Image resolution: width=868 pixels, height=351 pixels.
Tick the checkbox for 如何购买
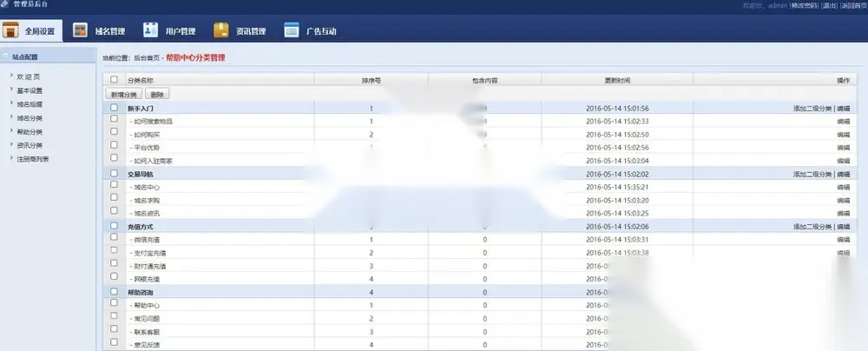click(x=114, y=131)
